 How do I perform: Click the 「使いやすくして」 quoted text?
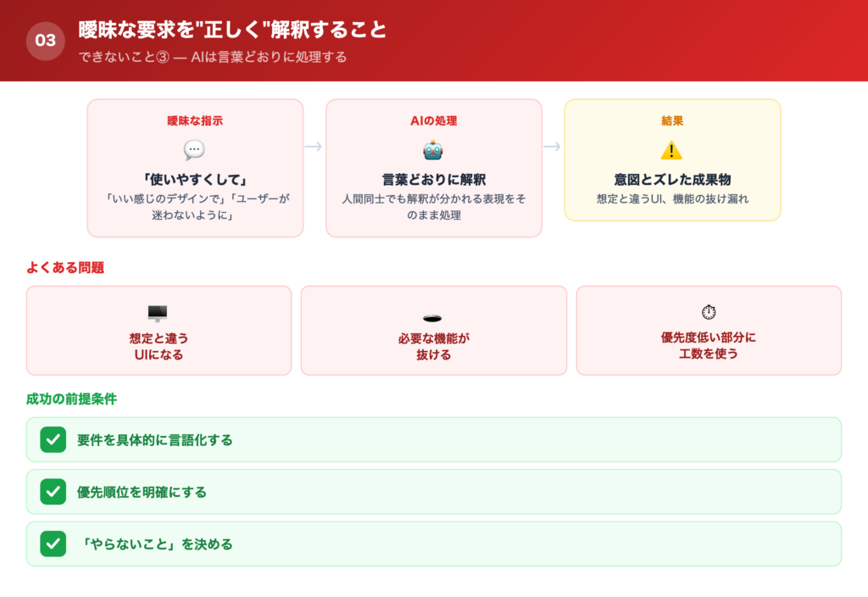coord(194,181)
